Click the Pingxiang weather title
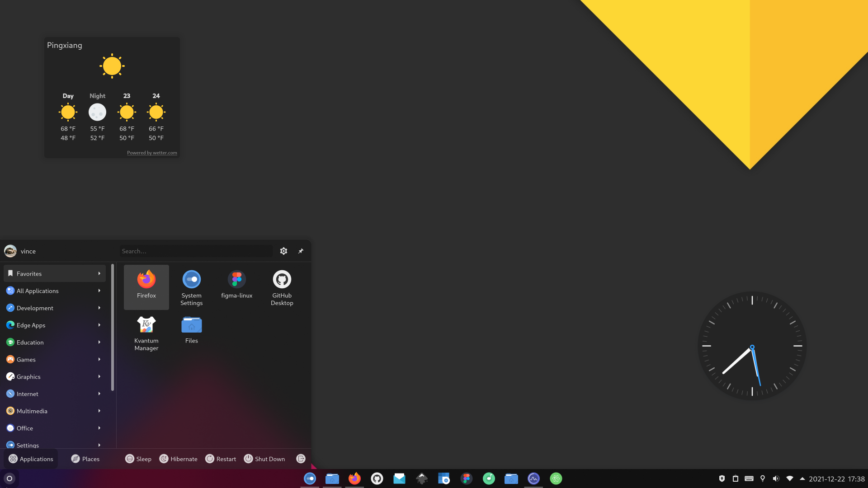This screenshot has height=488, width=868. coord(65,45)
